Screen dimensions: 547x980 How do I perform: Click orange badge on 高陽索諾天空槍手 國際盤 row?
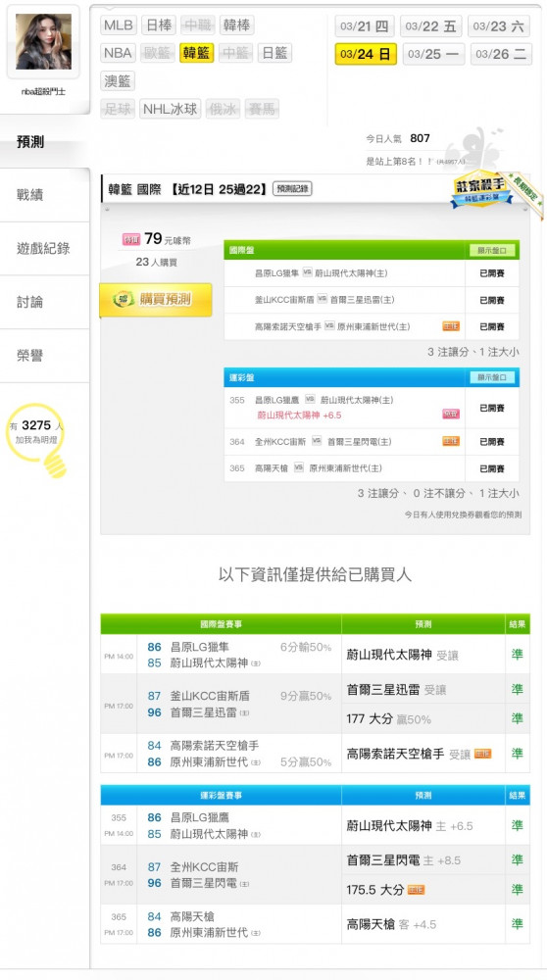pyautogui.click(x=451, y=326)
